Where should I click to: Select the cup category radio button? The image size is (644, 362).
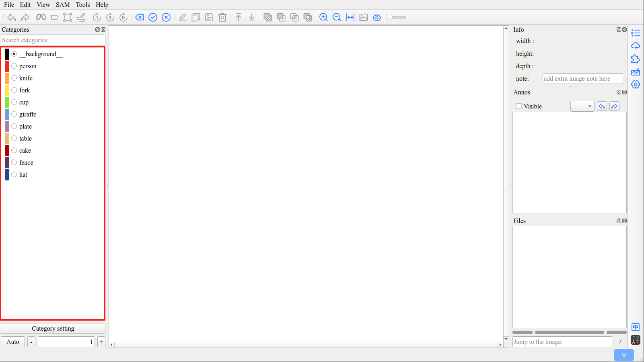click(x=14, y=102)
